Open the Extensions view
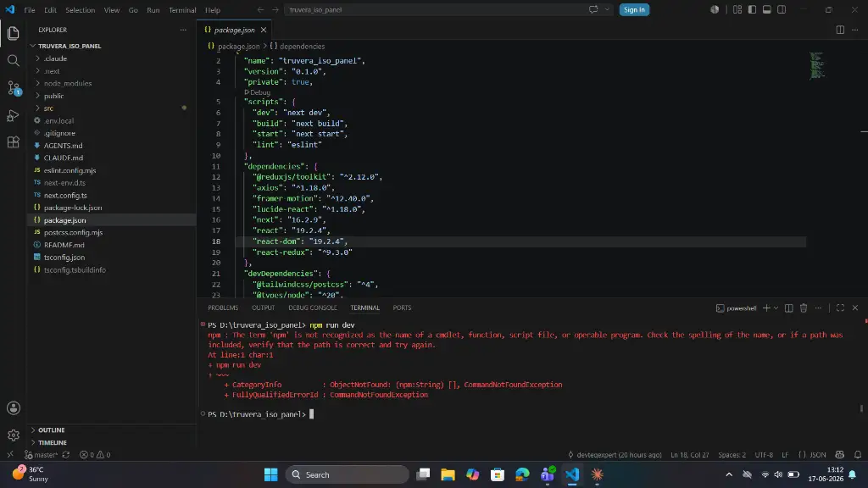 [x=14, y=141]
